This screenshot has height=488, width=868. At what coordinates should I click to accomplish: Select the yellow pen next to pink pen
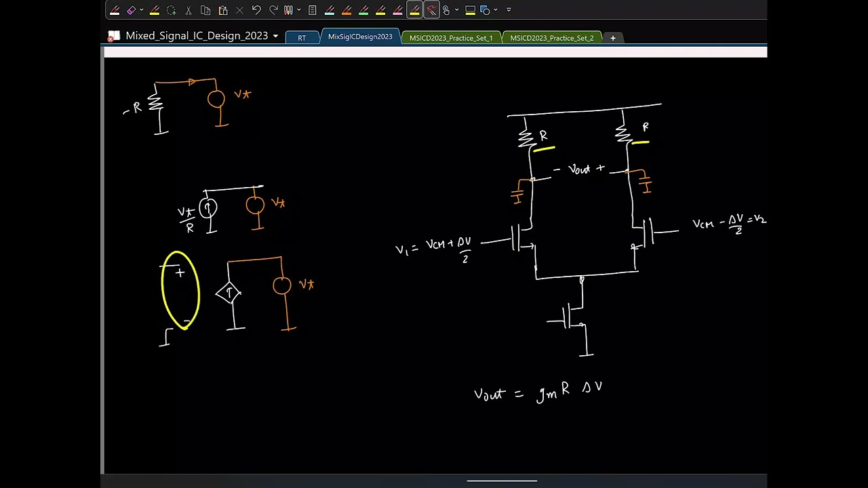click(380, 10)
